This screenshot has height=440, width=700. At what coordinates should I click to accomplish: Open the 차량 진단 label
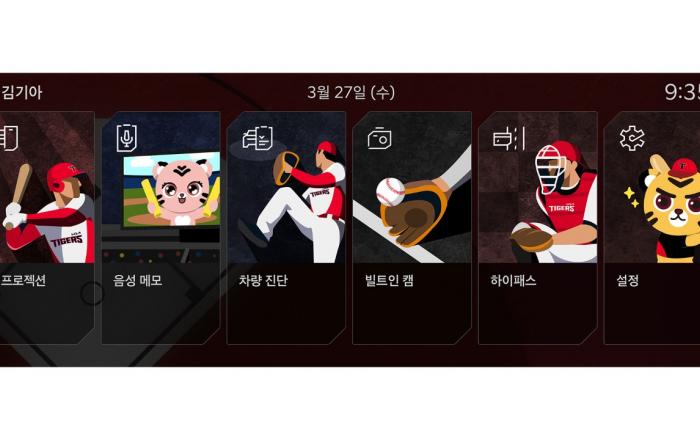pos(263,281)
